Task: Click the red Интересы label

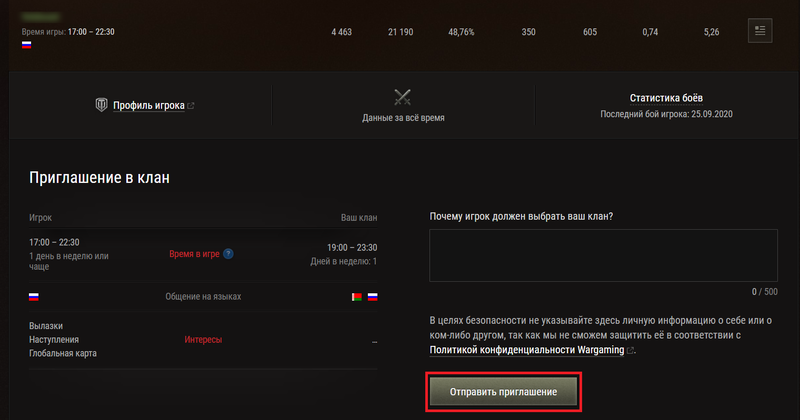Action: [203, 340]
